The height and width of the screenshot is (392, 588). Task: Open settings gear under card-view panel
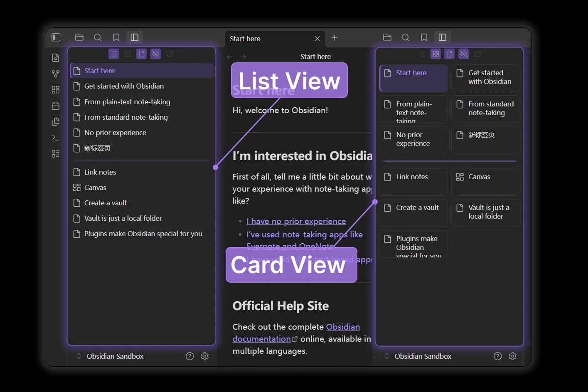coord(513,356)
